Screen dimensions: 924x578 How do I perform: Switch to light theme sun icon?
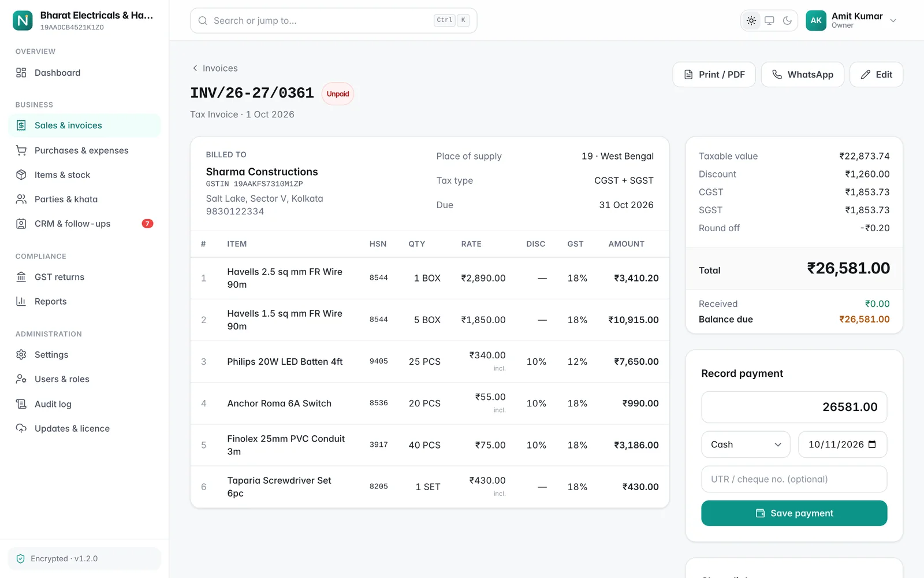pos(751,21)
